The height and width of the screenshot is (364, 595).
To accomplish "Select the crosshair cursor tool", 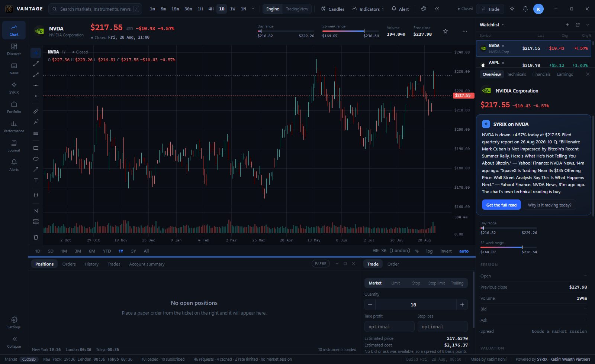I will click(36, 53).
